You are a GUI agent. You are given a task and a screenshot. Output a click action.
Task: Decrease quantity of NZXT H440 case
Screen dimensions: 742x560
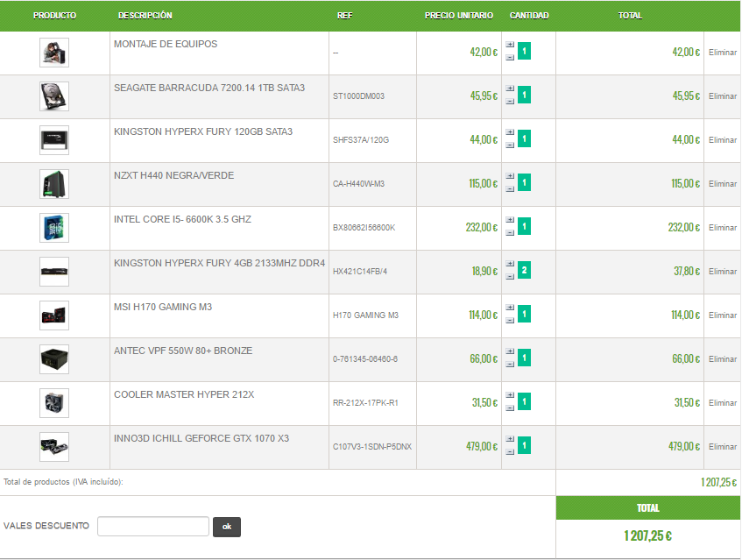510,189
